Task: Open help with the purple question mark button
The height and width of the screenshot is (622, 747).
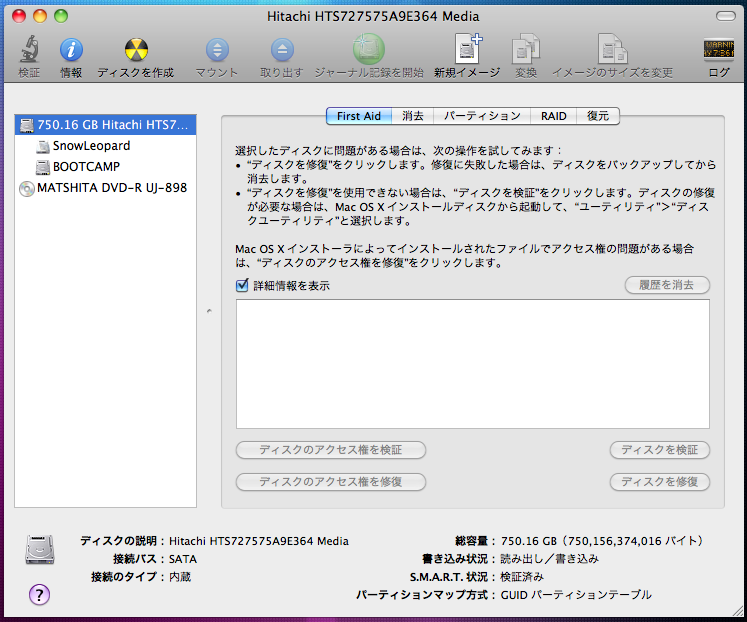Action: (40, 594)
